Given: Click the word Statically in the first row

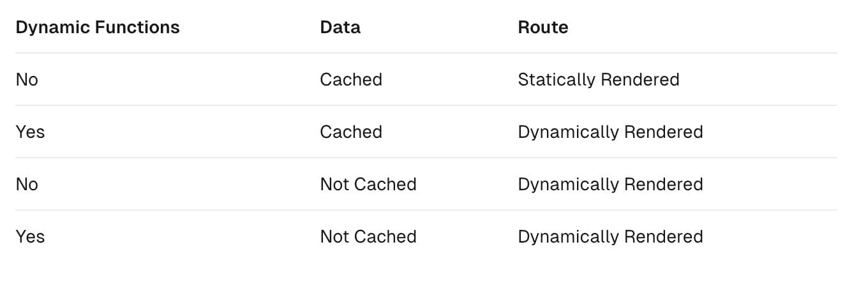Looking at the screenshot, I should (553, 80).
